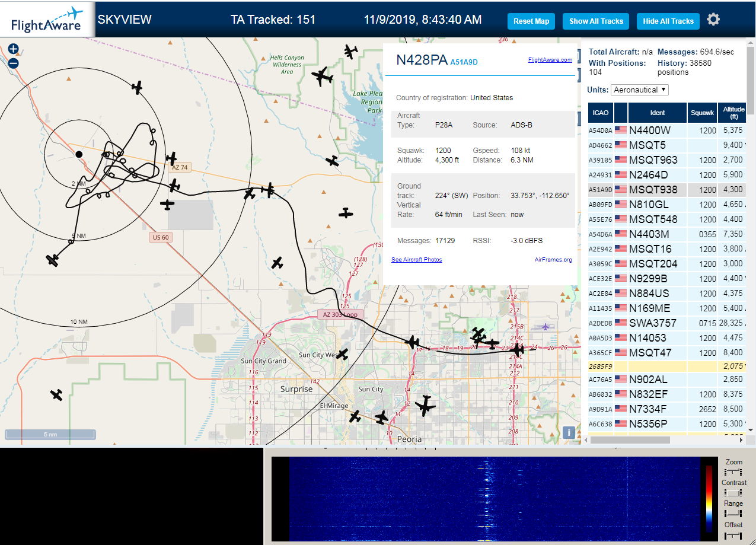
Task: Select the large aircraft near Hells Canyon Wilderness
Action: tap(322, 76)
